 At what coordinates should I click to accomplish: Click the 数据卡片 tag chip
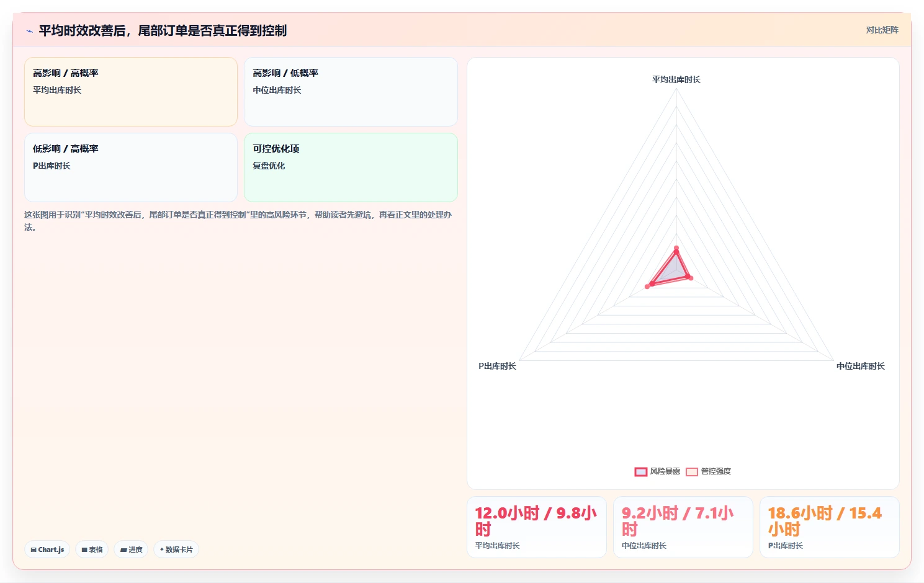[x=176, y=550]
